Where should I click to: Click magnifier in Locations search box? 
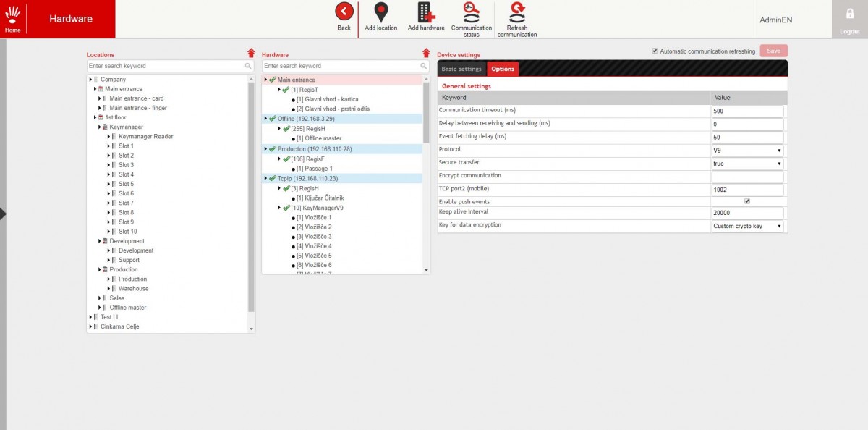[x=248, y=66]
